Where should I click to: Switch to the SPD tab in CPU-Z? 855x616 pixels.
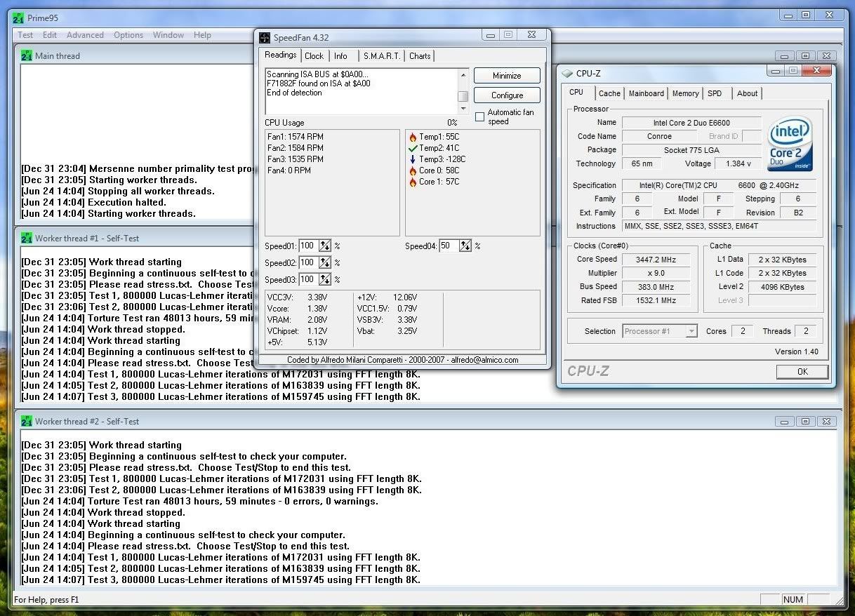point(715,93)
